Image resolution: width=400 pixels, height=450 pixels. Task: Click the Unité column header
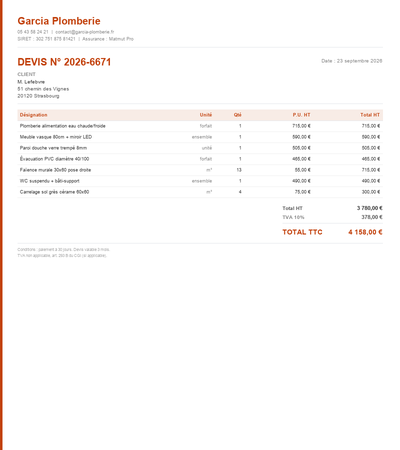tap(206, 115)
